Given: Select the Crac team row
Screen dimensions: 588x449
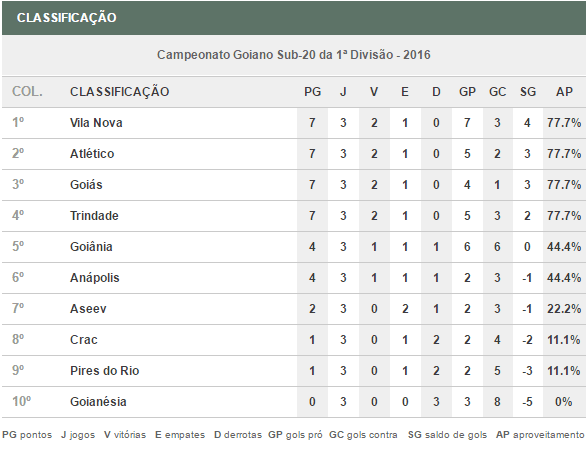Looking at the screenshot, I should click(x=294, y=340).
